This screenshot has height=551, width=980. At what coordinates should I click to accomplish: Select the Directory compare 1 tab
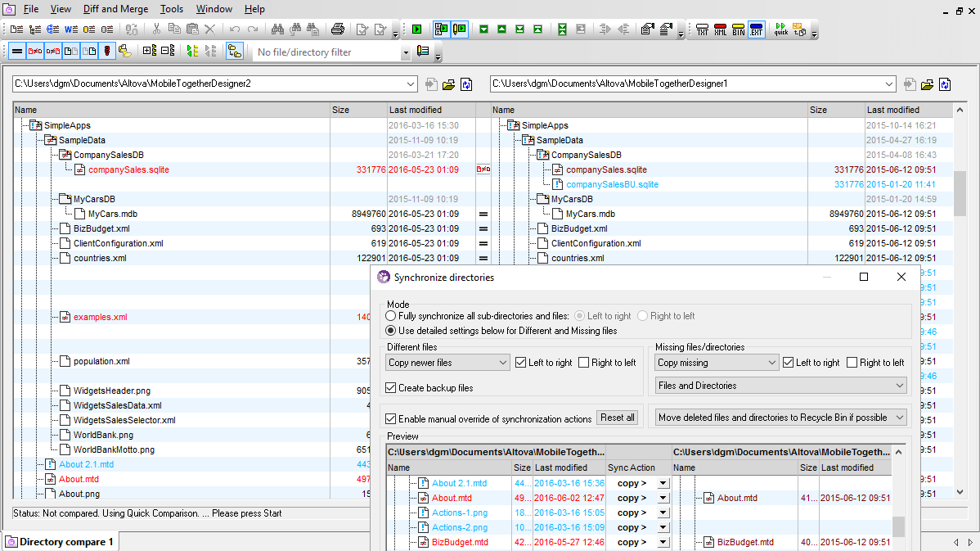pos(61,542)
